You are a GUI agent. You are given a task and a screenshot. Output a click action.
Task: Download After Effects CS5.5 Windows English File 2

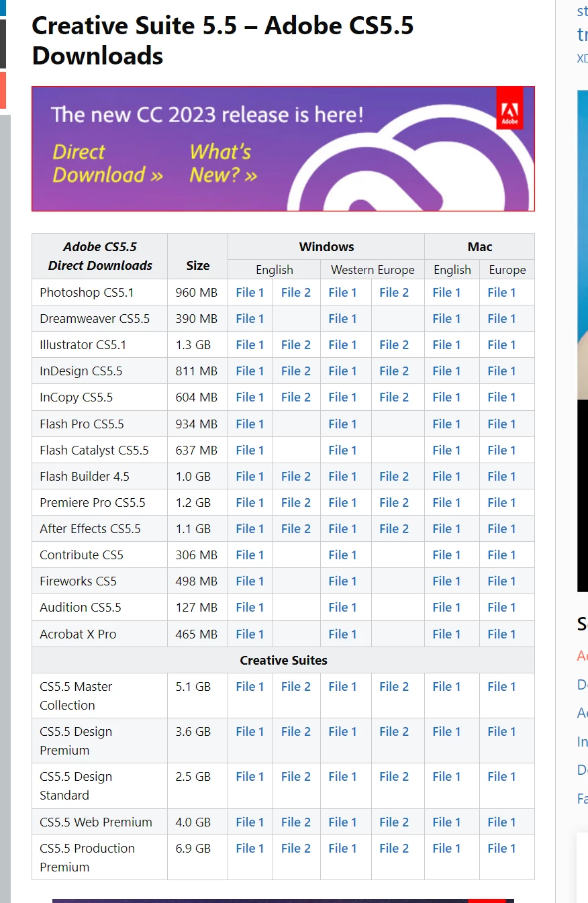(296, 528)
